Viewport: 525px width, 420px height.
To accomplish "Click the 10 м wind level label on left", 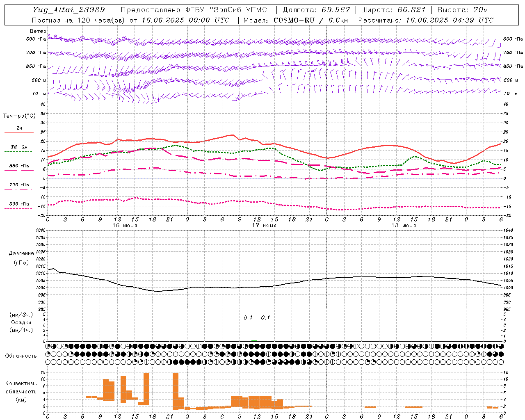I will point(39,94).
